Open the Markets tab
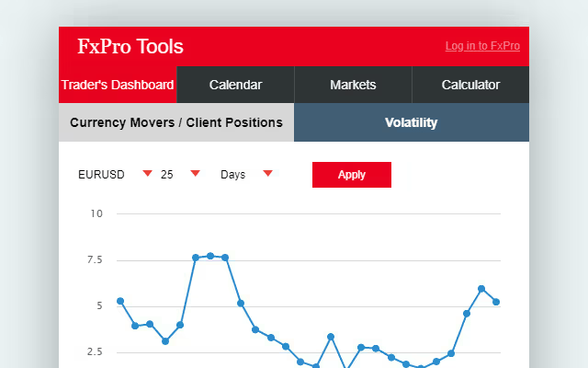588x368 pixels. (x=353, y=85)
